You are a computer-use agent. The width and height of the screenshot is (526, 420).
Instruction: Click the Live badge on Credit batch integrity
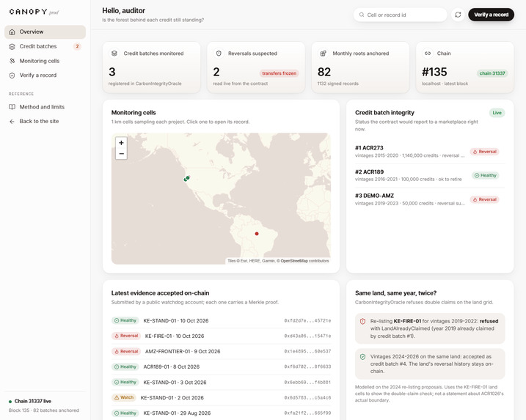pyautogui.click(x=497, y=113)
